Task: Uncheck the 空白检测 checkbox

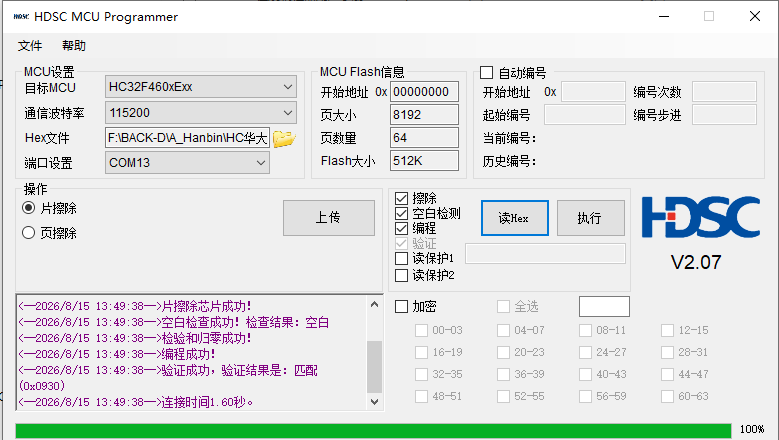Action: (x=401, y=214)
